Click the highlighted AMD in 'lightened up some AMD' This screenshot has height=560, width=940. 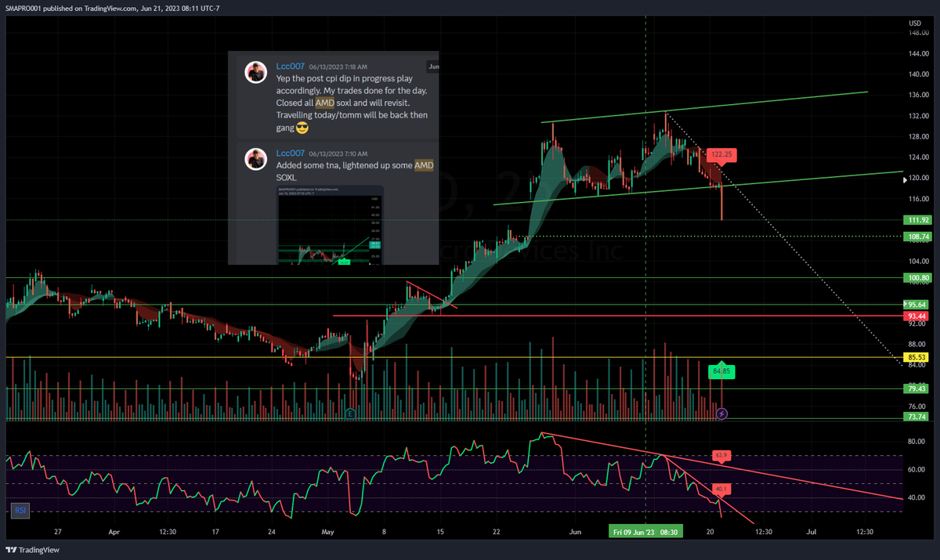tap(424, 166)
